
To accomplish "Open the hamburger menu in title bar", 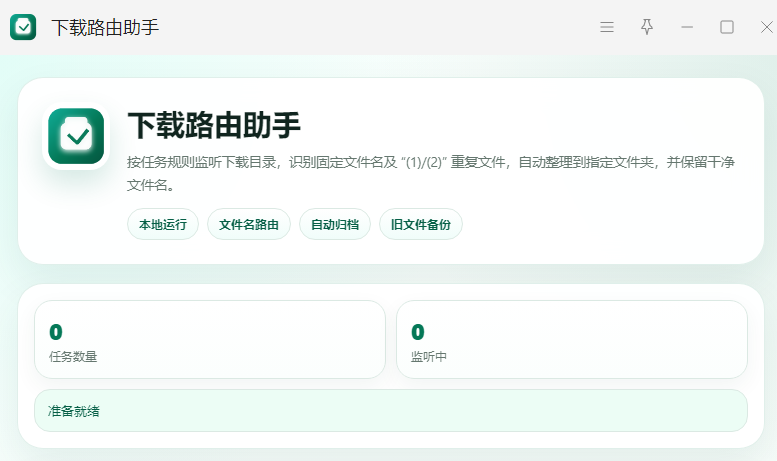I will (x=607, y=27).
